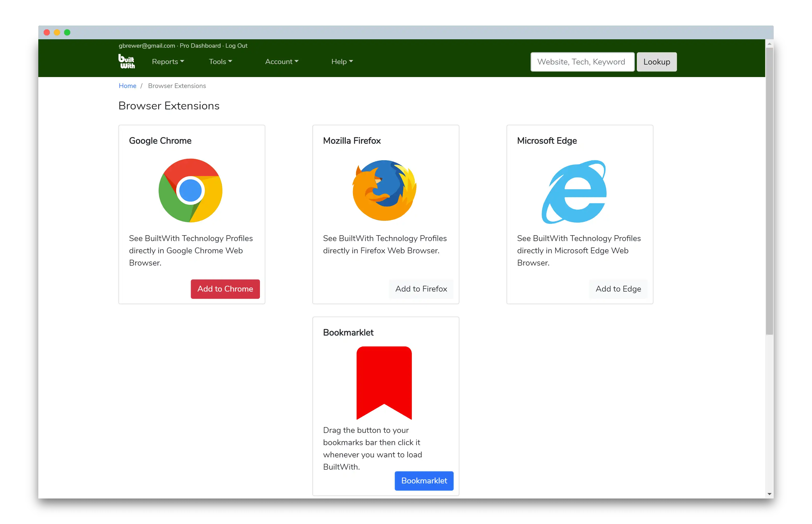Screen dimensions: 812x524
Task: Open the Help menu
Action: coord(341,61)
